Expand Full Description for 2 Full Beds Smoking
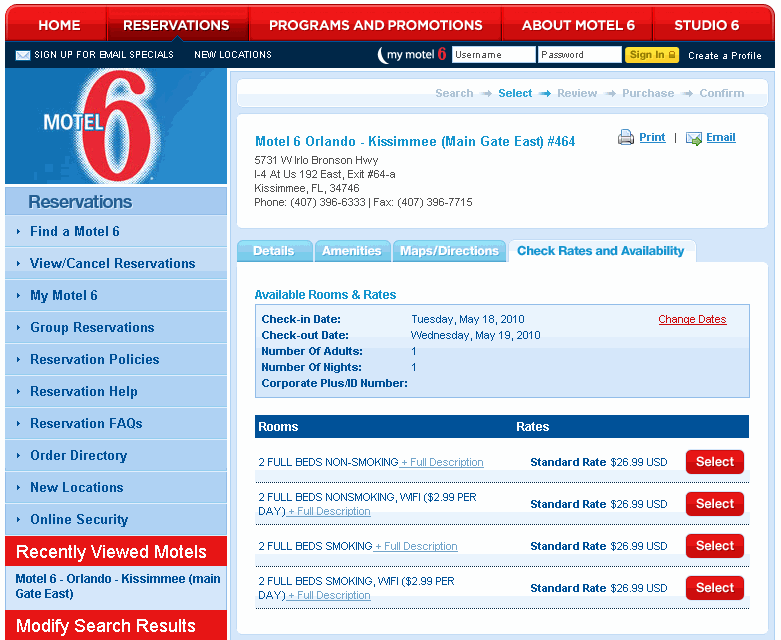This screenshot has height=640, width=781. coord(416,547)
